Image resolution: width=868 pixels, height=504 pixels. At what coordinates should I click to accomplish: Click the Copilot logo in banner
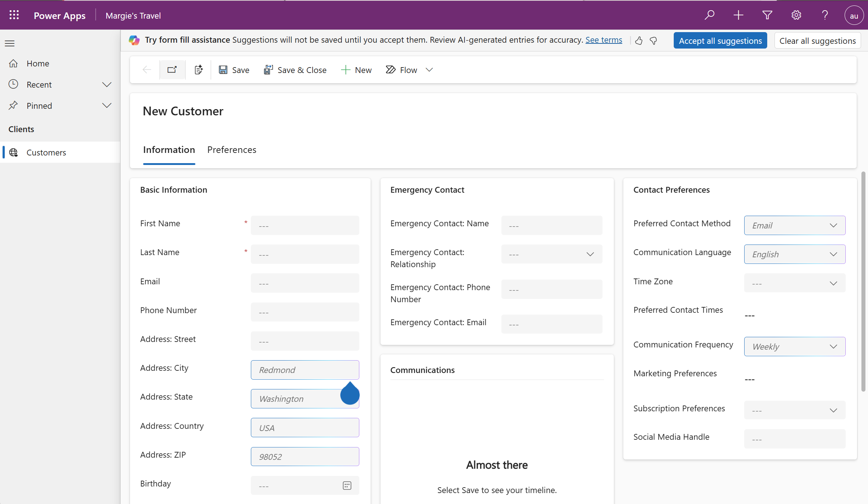(134, 40)
